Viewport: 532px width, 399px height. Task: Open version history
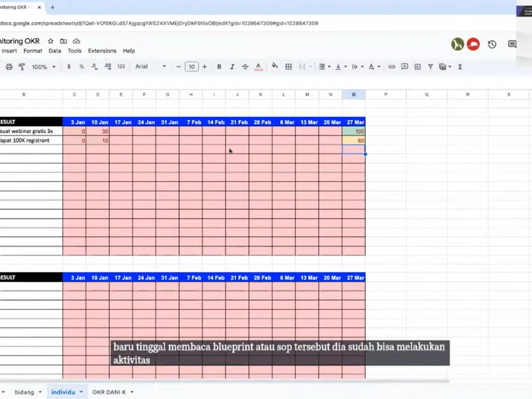click(491, 44)
